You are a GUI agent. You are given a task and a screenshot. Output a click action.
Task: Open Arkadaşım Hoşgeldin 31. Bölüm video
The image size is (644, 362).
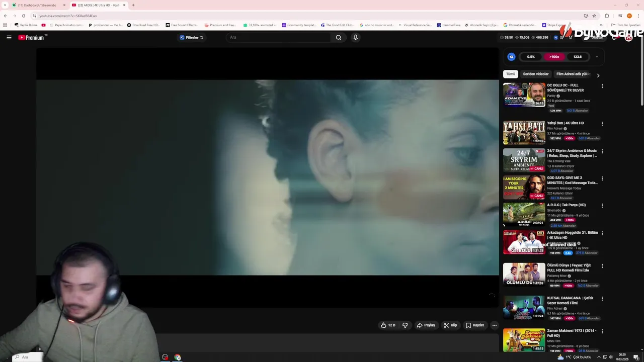click(573, 235)
